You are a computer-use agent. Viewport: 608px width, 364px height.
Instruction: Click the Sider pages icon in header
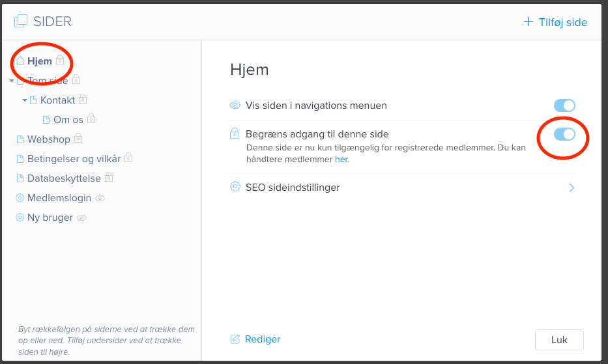[21, 21]
